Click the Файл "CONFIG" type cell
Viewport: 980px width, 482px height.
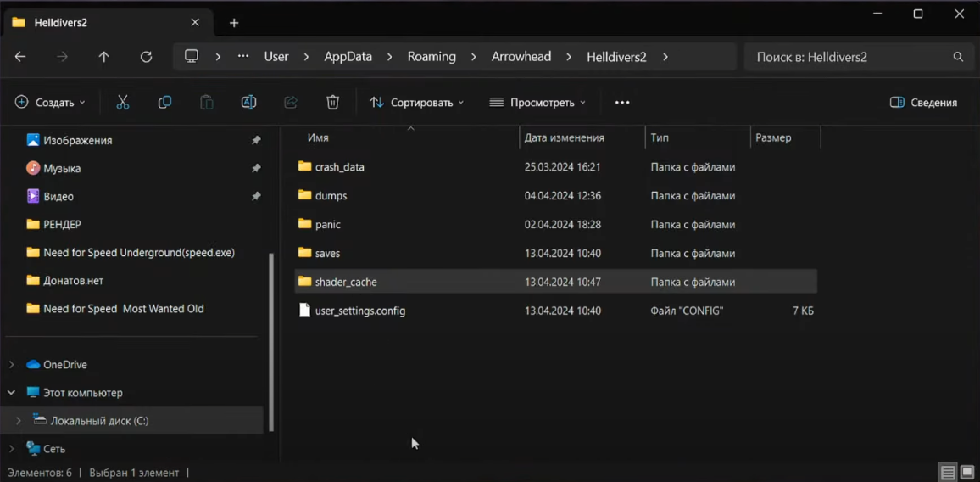click(687, 311)
